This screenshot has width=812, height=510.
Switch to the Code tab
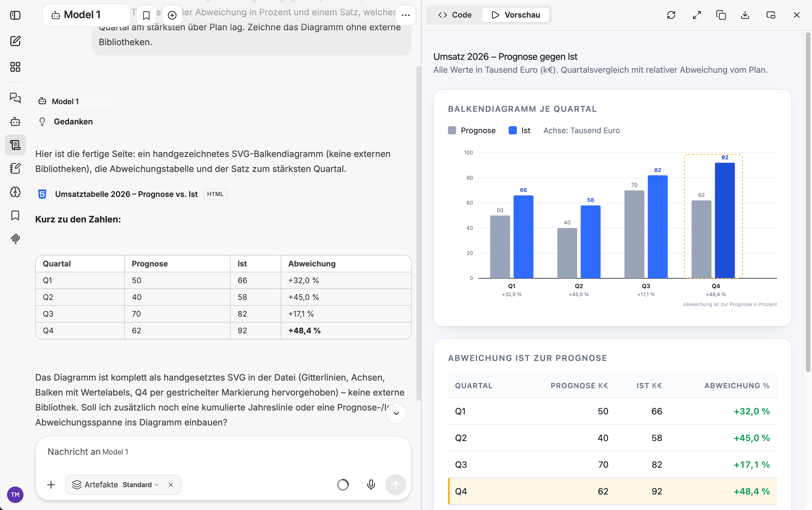coord(455,15)
